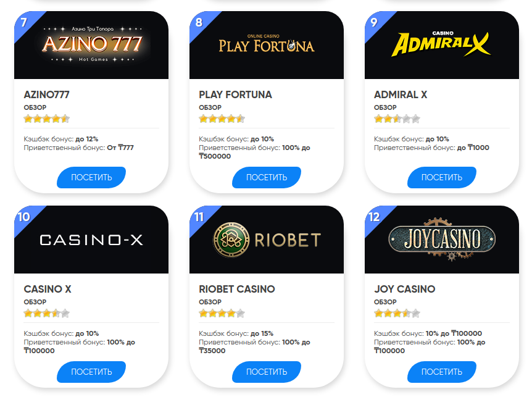The image size is (532, 397).
Task: Click Посетить button for Admiral X
Action: point(442,177)
